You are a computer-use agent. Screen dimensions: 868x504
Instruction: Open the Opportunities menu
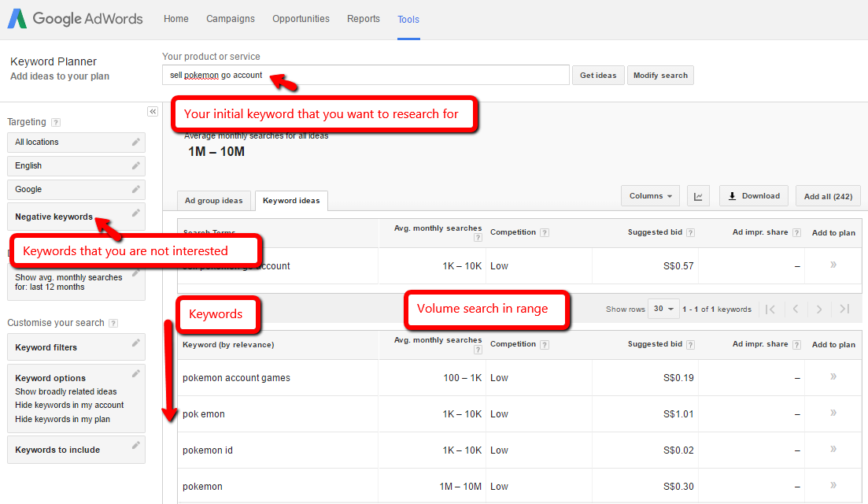(x=301, y=19)
